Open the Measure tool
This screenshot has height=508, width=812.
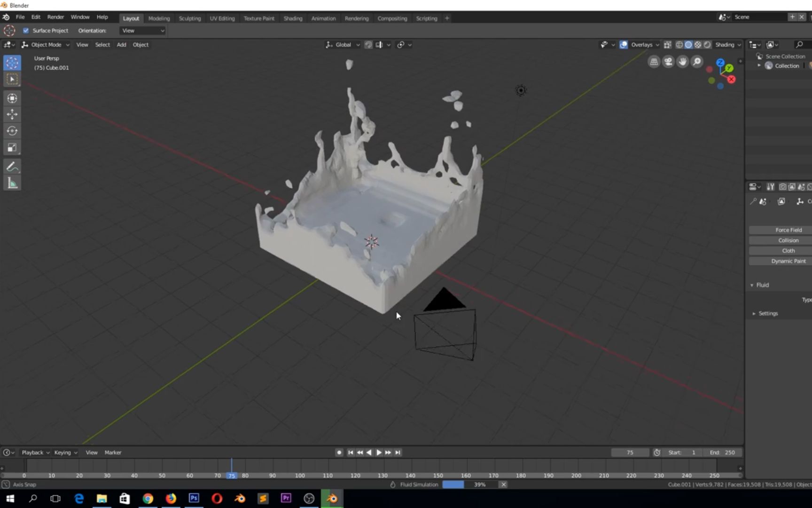tap(12, 183)
